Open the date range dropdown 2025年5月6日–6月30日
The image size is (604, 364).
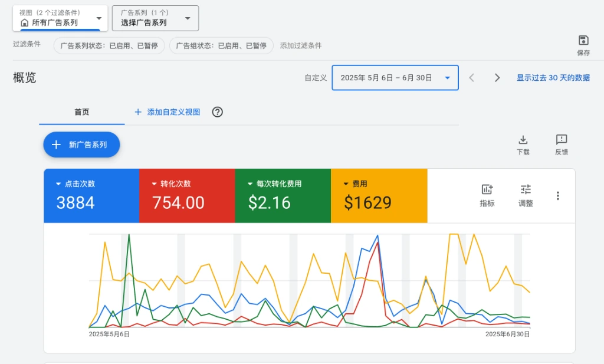pyautogui.click(x=395, y=78)
